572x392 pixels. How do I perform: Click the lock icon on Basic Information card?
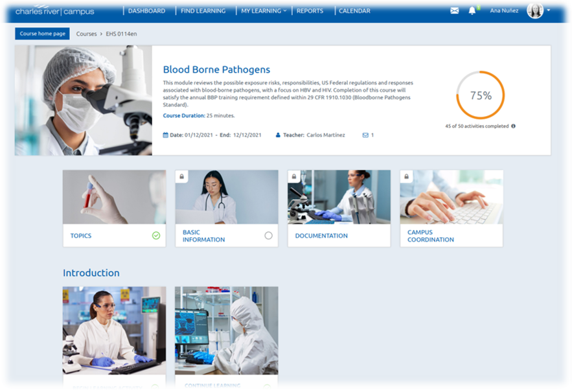tap(182, 176)
